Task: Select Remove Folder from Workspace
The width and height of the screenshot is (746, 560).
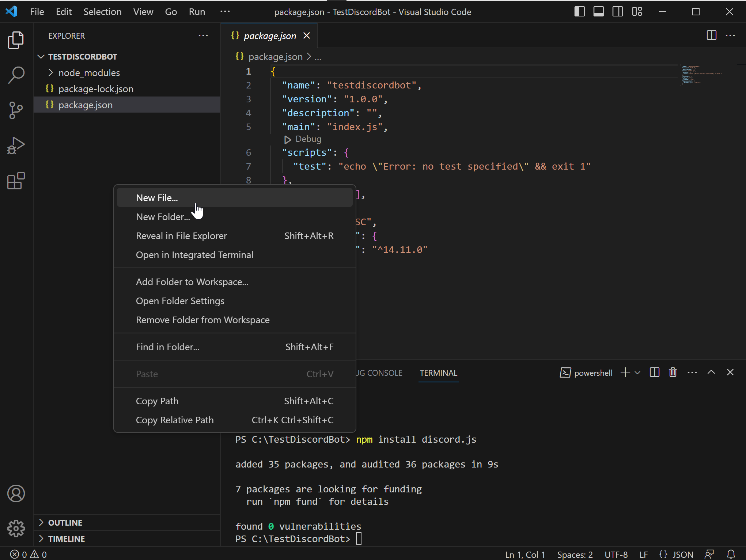Action: point(235,320)
